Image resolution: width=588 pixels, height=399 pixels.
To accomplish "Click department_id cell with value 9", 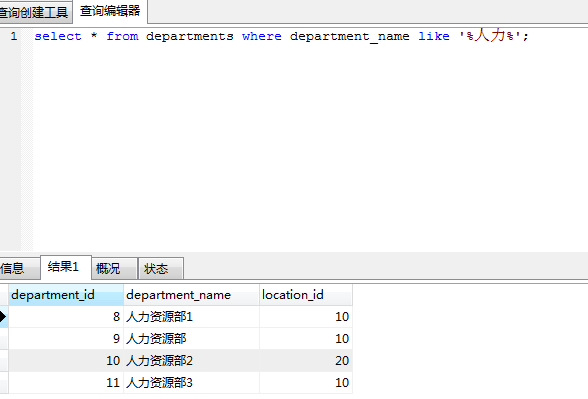I will point(66,339).
